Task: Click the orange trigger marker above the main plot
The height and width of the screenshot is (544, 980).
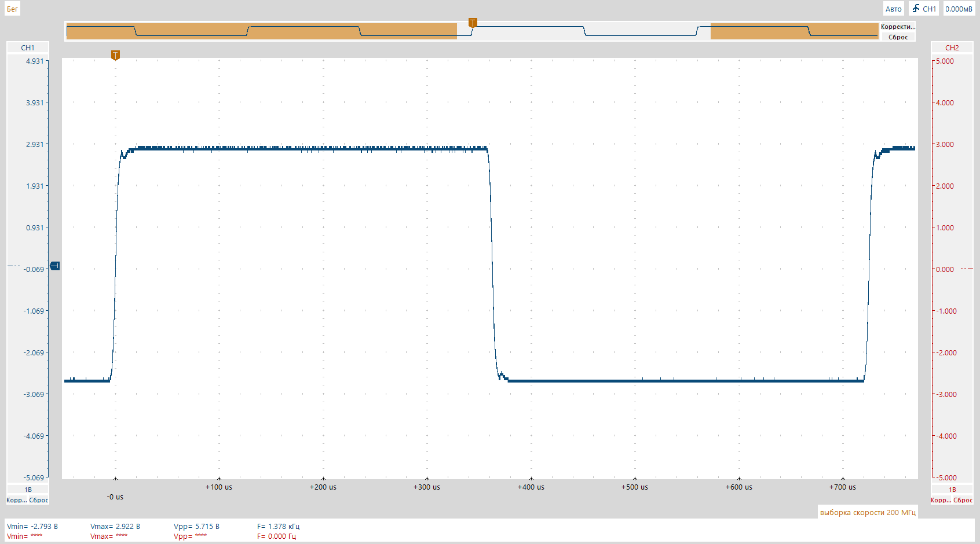Action: 115,56
